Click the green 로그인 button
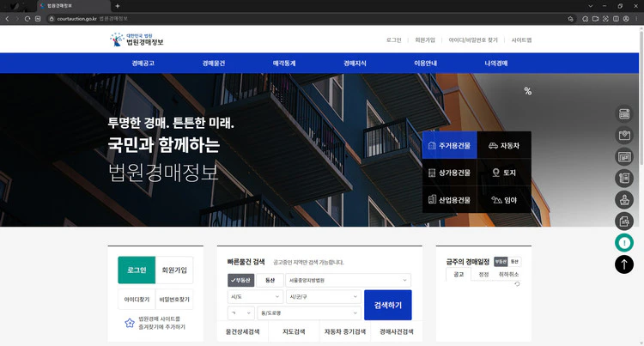 pos(137,270)
